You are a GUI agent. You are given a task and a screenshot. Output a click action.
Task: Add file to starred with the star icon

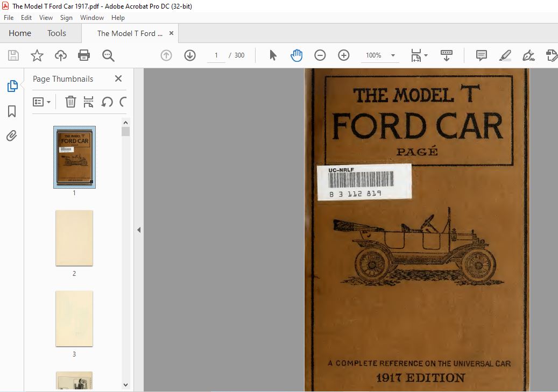tap(37, 55)
